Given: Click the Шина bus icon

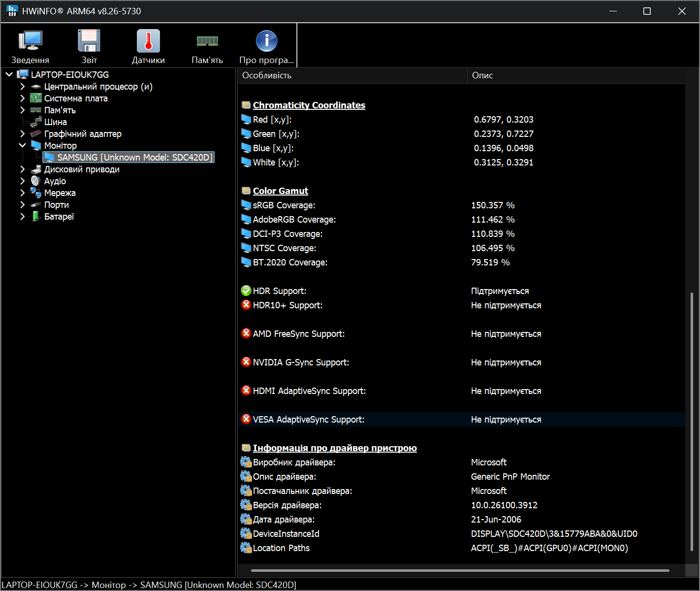Looking at the screenshot, I should (x=36, y=122).
